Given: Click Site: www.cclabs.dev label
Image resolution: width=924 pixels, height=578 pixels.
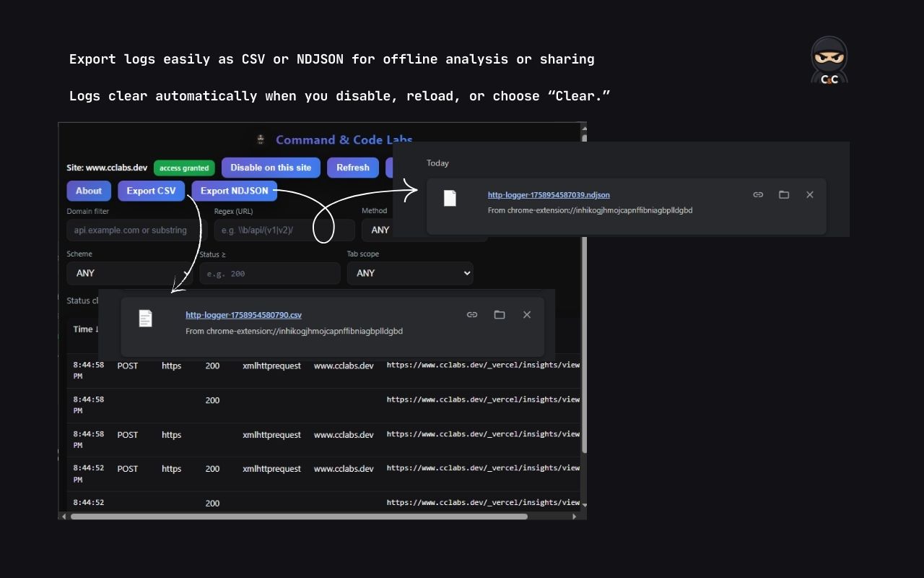Looking at the screenshot, I should tap(107, 168).
